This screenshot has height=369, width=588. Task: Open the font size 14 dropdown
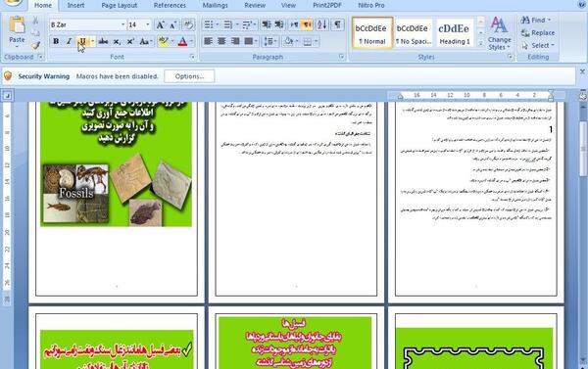pos(148,24)
